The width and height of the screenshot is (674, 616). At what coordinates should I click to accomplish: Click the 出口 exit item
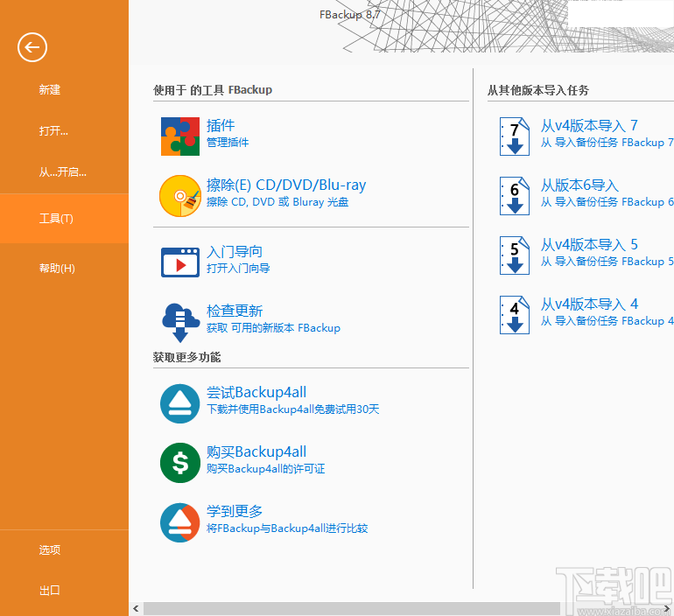[x=50, y=591]
